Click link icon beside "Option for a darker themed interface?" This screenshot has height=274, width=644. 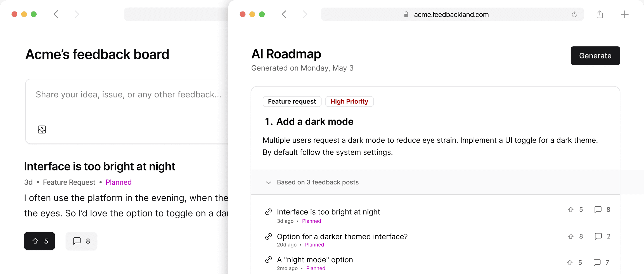click(268, 236)
